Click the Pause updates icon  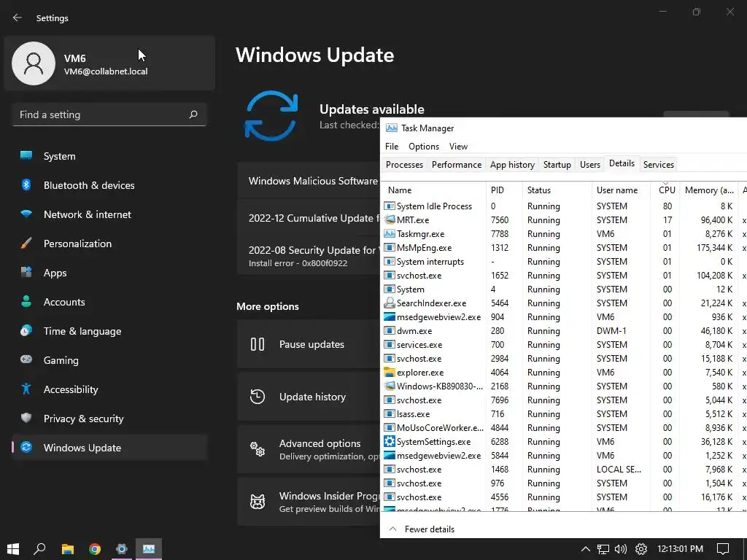(258, 344)
